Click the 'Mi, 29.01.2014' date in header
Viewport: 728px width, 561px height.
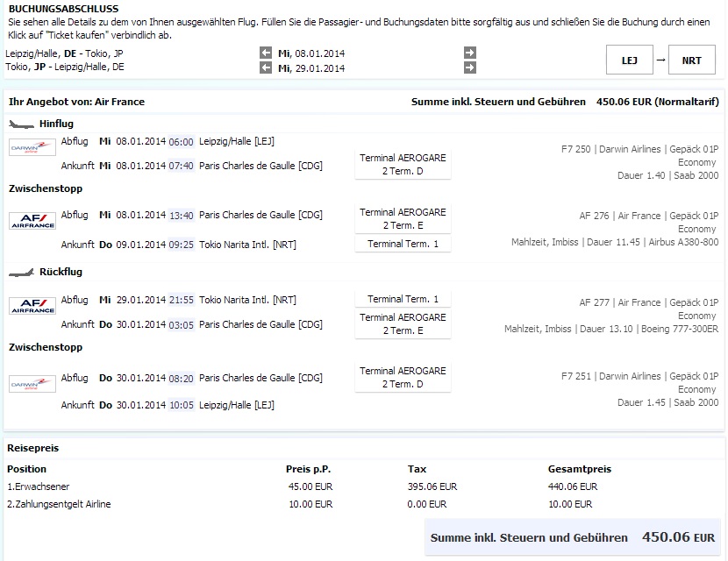click(x=311, y=68)
